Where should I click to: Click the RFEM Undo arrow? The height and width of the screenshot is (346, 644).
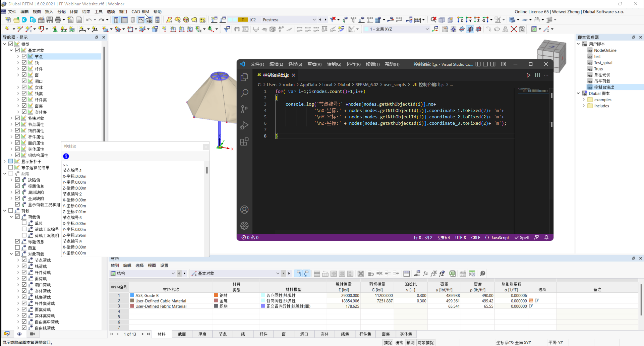tap(89, 20)
